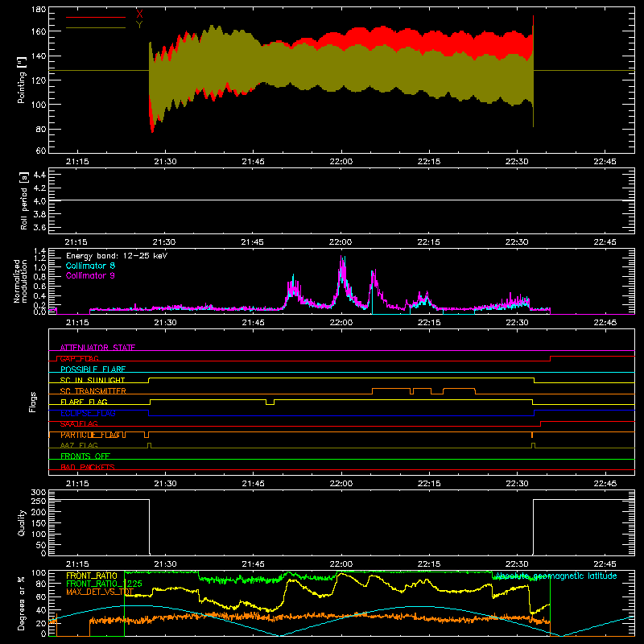Click the Pointing axis title

pyautogui.click(x=22, y=80)
